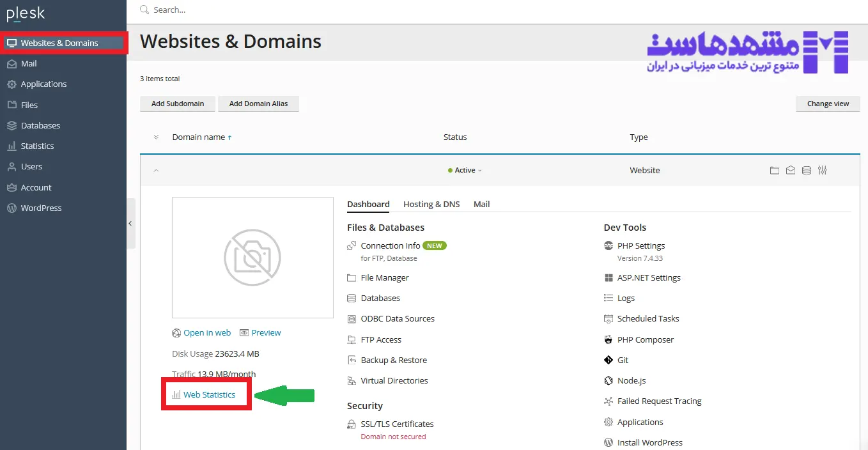Open the Active status dropdown
The height and width of the screenshot is (450, 868).
[x=465, y=171]
